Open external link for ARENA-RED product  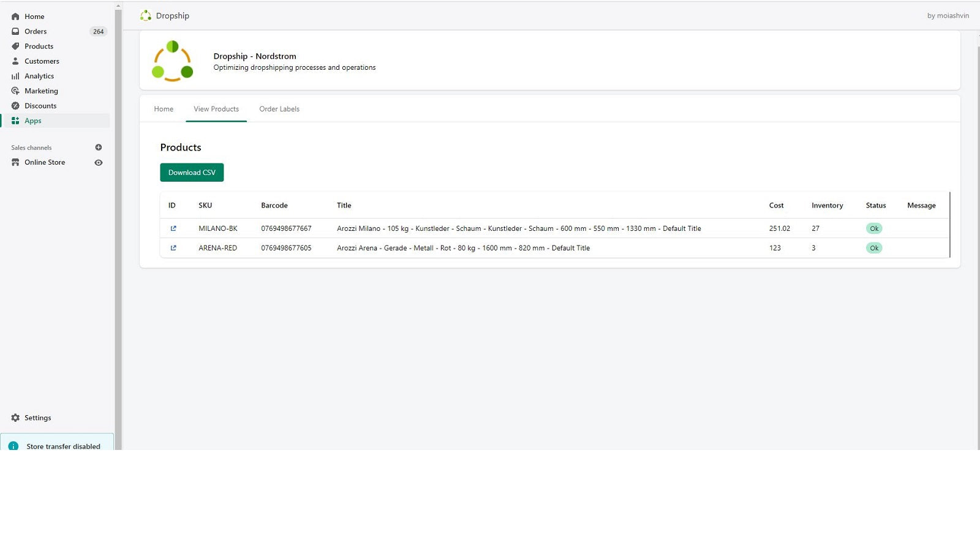[x=173, y=248]
